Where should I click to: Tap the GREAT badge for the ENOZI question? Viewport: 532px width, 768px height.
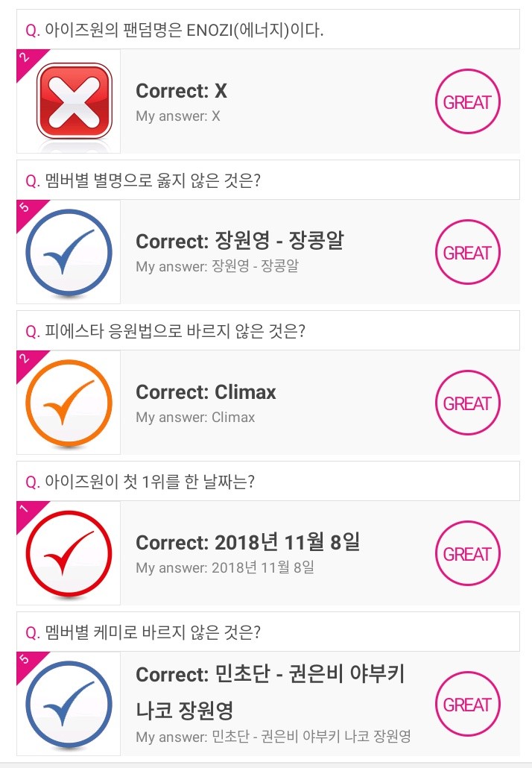point(467,102)
